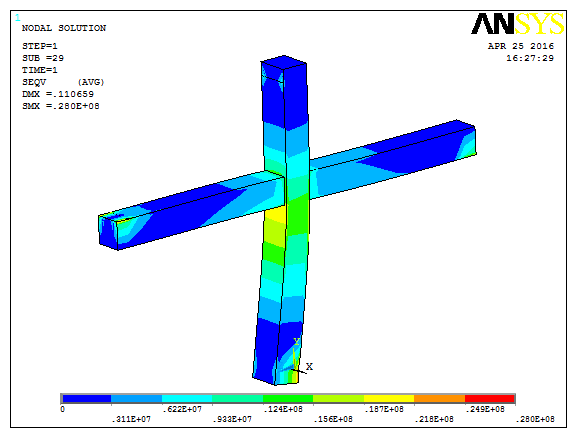Click the APR 25 2016 date
Image resolution: width=584 pixels, height=438 pixels.
tap(521, 46)
